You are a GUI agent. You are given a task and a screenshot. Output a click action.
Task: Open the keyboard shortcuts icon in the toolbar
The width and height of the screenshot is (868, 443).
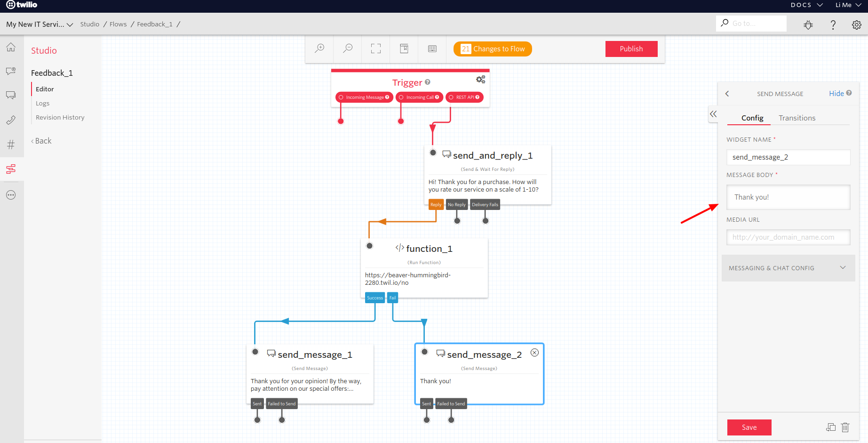coord(432,48)
